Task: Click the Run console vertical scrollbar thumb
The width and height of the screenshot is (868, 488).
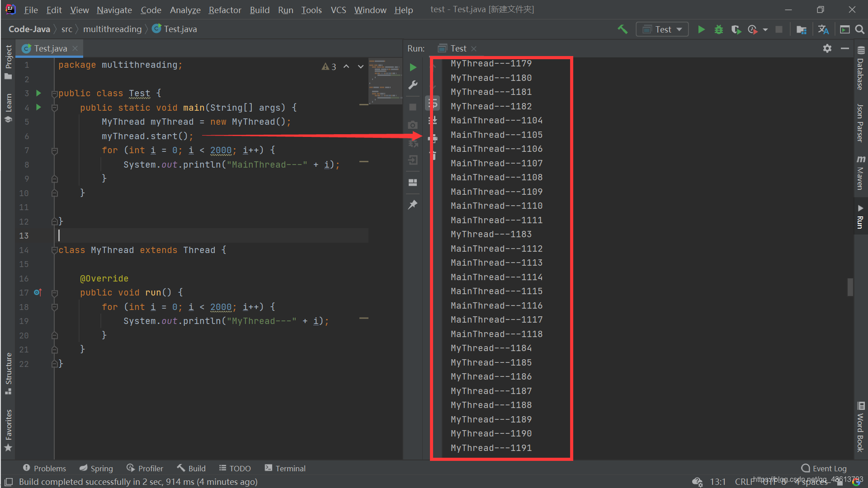Action: 850,287
